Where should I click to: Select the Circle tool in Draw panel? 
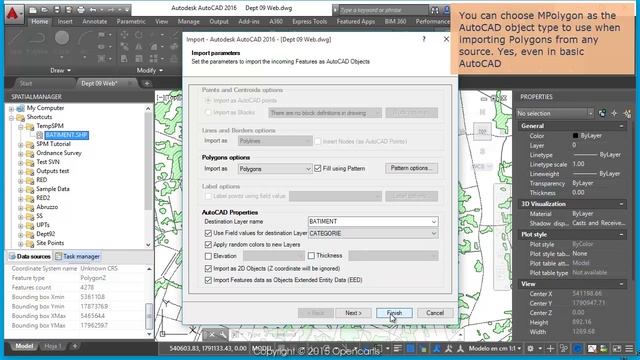(x=62, y=38)
